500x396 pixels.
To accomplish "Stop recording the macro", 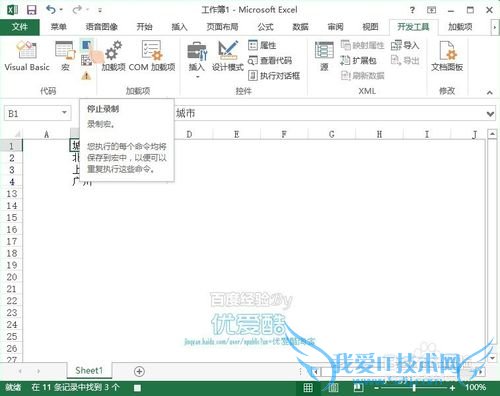I will click(87, 45).
